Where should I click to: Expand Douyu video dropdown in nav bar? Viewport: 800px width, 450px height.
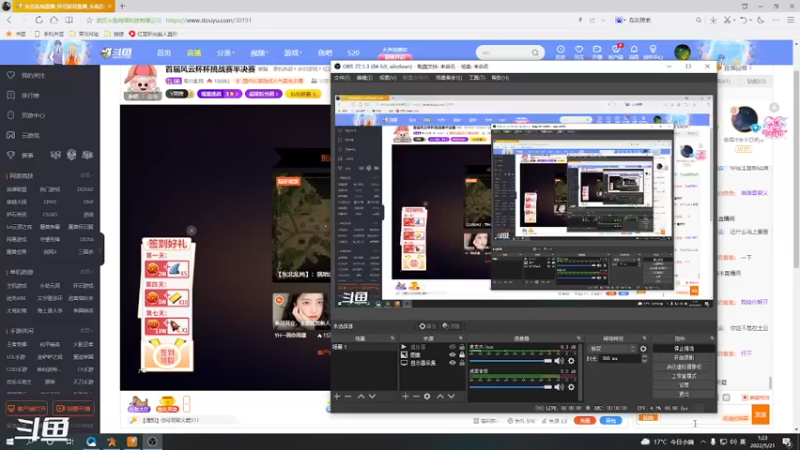[259, 53]
